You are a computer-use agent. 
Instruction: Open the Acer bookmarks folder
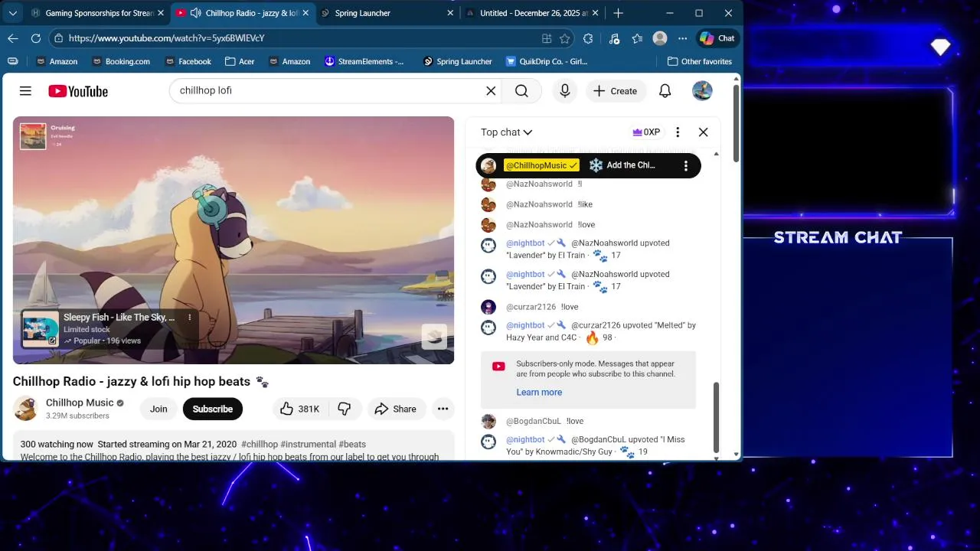(x=240, y=61)
